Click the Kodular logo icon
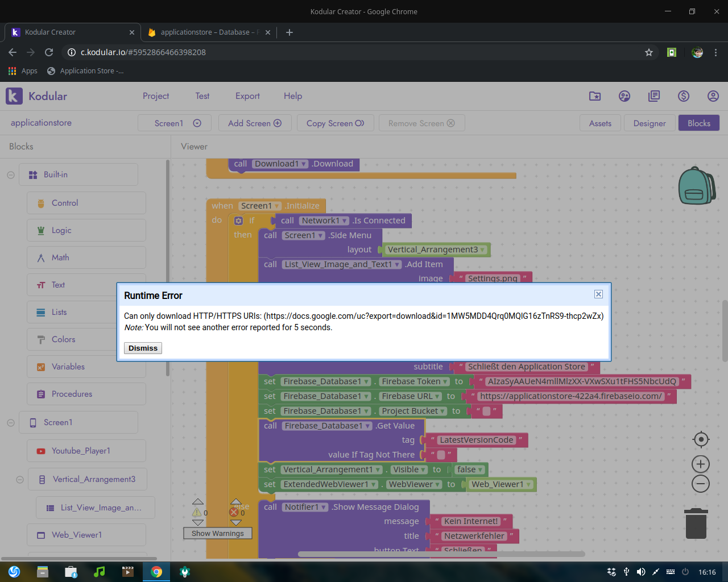This screenshot has height=582, width=728. (14, 96)
